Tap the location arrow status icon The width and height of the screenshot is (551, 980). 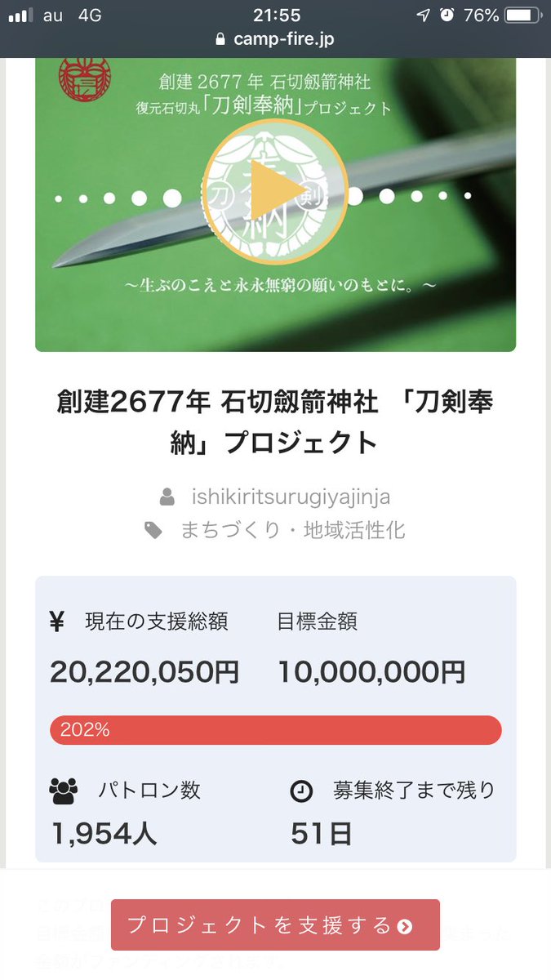(x=422, y=16)
